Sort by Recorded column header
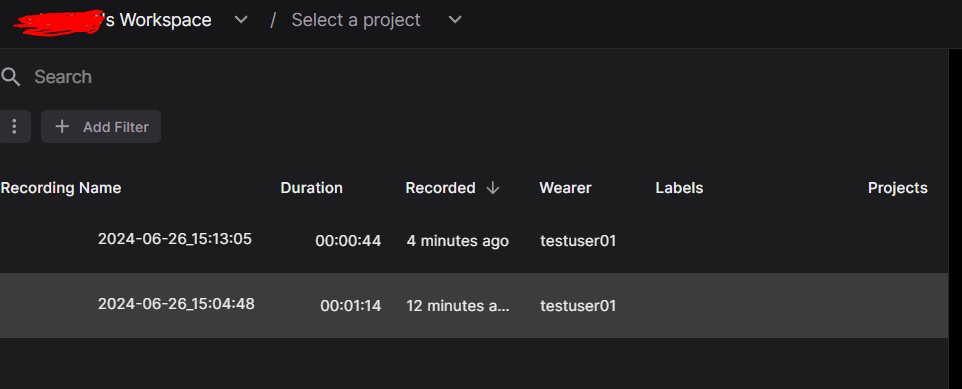The image size is (962, 389). [441, 188]
